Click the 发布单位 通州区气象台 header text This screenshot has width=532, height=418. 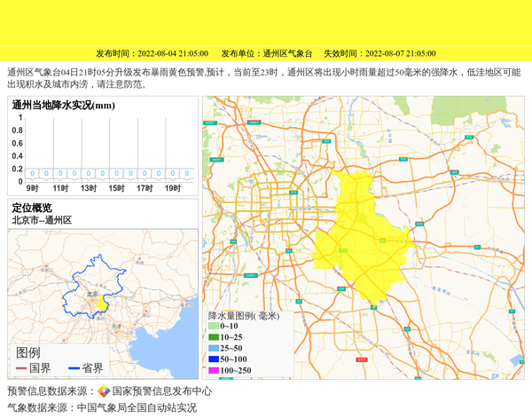click(262, 53)
